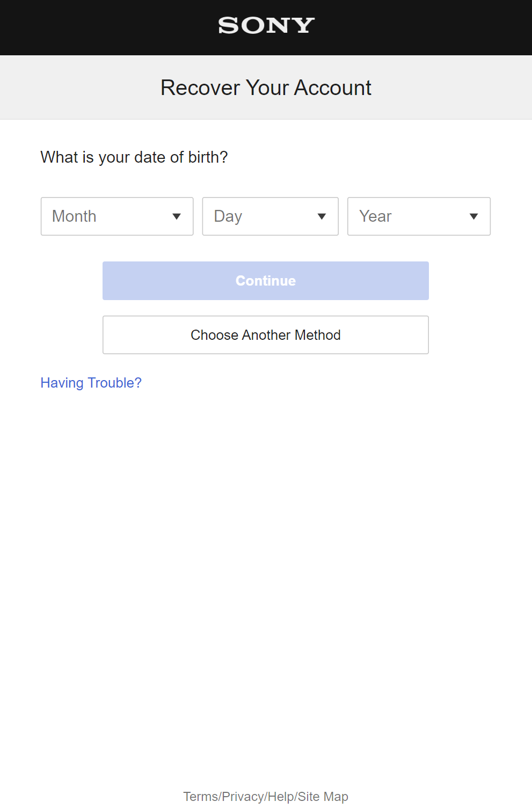Image resolution: width=532 pixels, height=809 pixels.
Task: Click the Month dropdown arrow icon
Action: [x=177, y=216]
